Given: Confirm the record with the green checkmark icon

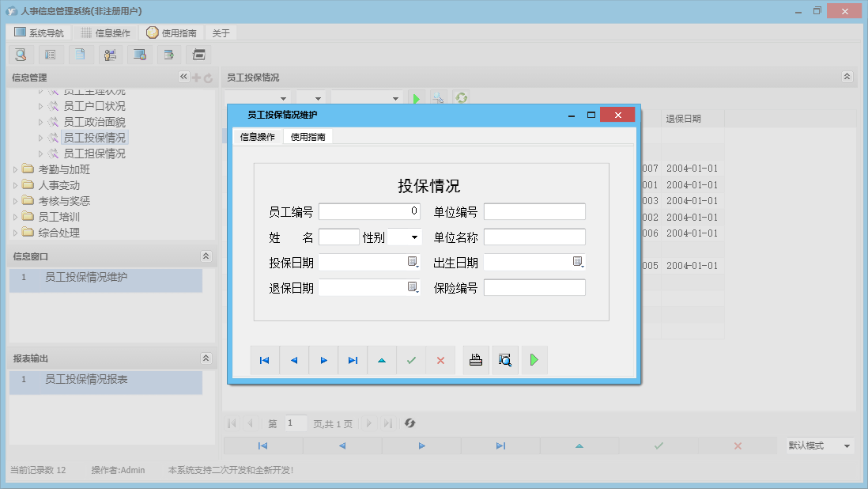Looking at the screenshot, I should 410,360.
